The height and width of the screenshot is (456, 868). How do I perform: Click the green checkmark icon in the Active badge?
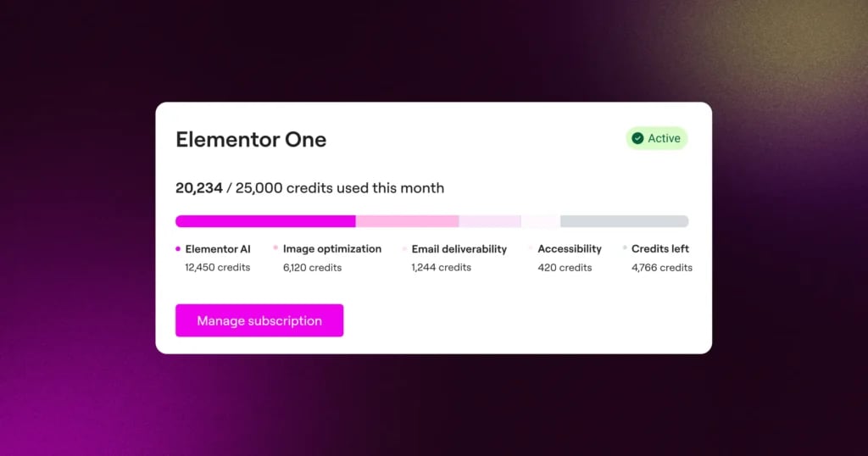637,138
